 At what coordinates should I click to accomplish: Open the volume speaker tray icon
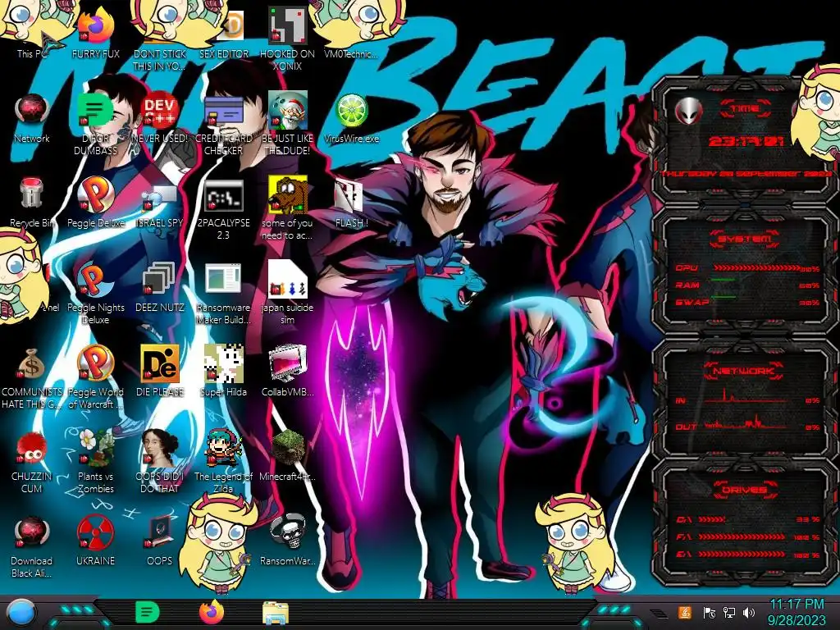pyautogui.click(x=749, y=613)
